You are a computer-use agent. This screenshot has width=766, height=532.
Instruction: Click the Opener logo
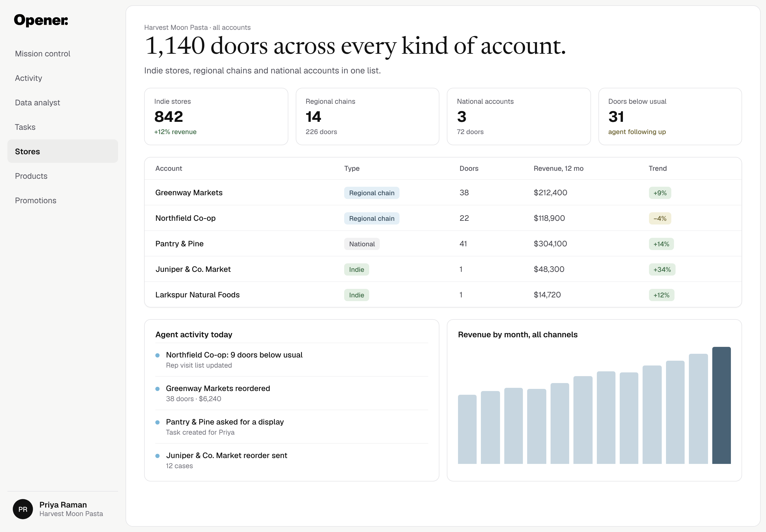click(41, 20)
